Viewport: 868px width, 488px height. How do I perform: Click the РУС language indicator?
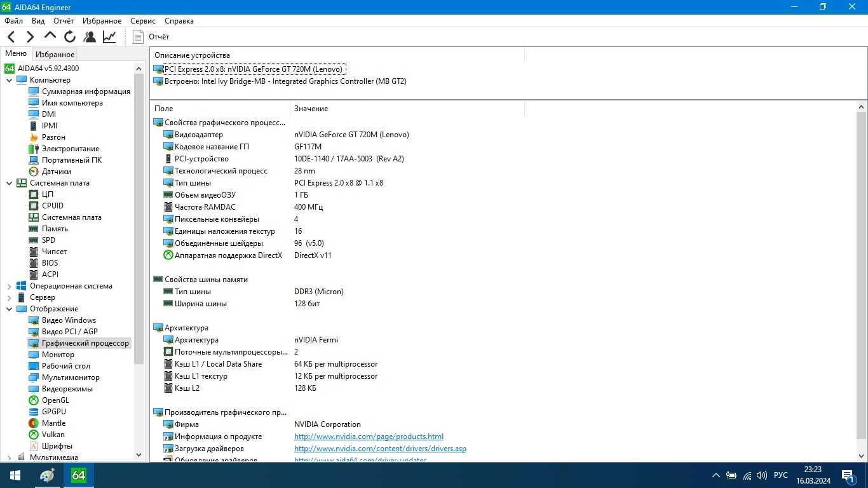[x=781, y=475]
